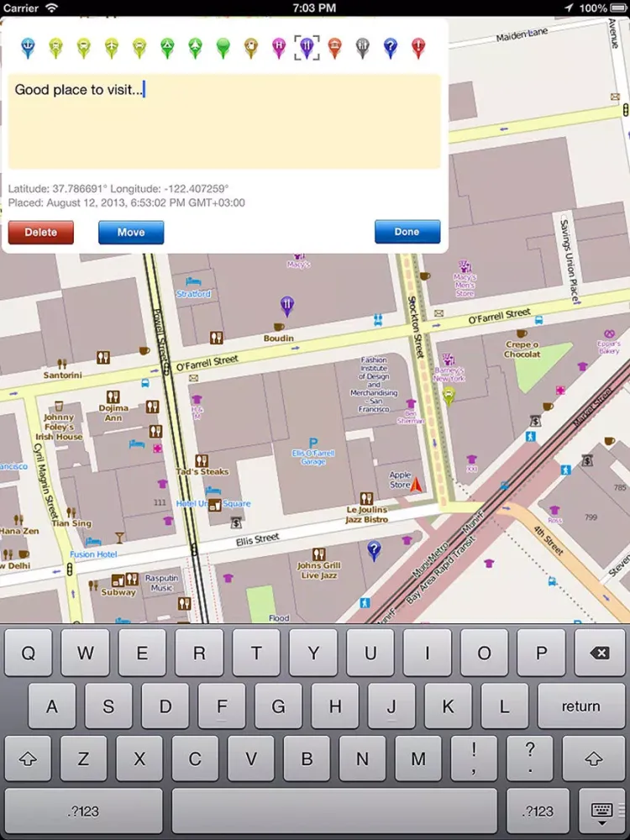Tap the Boudin label on the map
630x840 pixels.
[x=279, y=338]
